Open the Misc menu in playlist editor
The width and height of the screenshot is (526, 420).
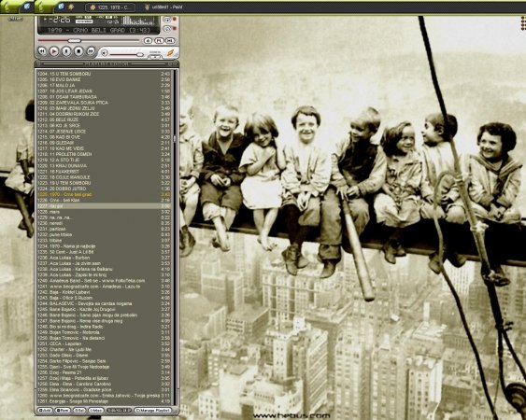(96, 410)
